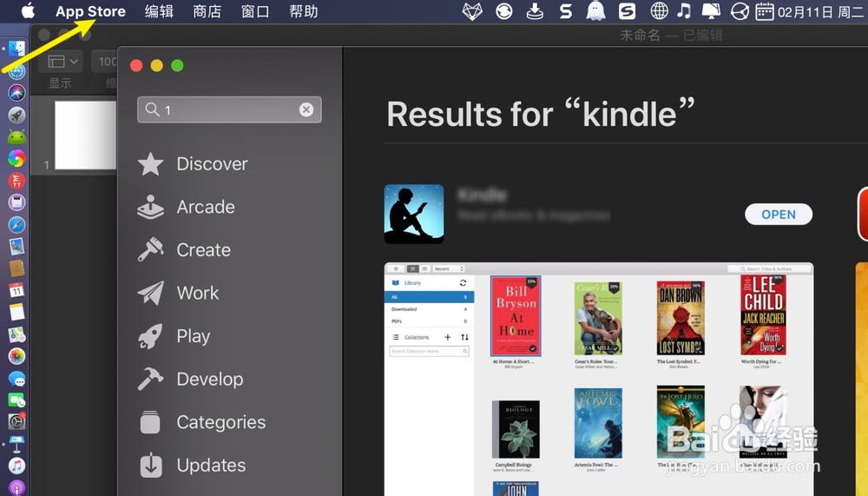Clear the search field with the X
Viewport: 868px width, 496px height.
click(306, 109)
